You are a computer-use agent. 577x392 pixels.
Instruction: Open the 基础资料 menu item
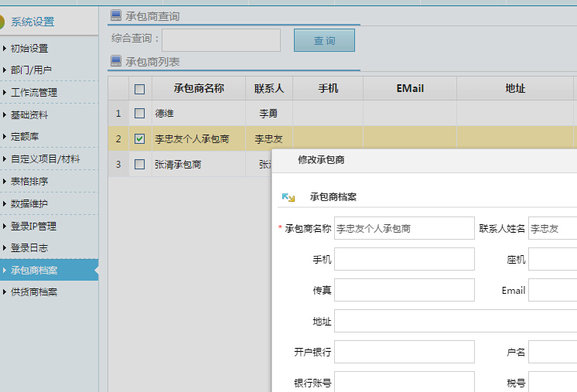click(x=29, y=115)
